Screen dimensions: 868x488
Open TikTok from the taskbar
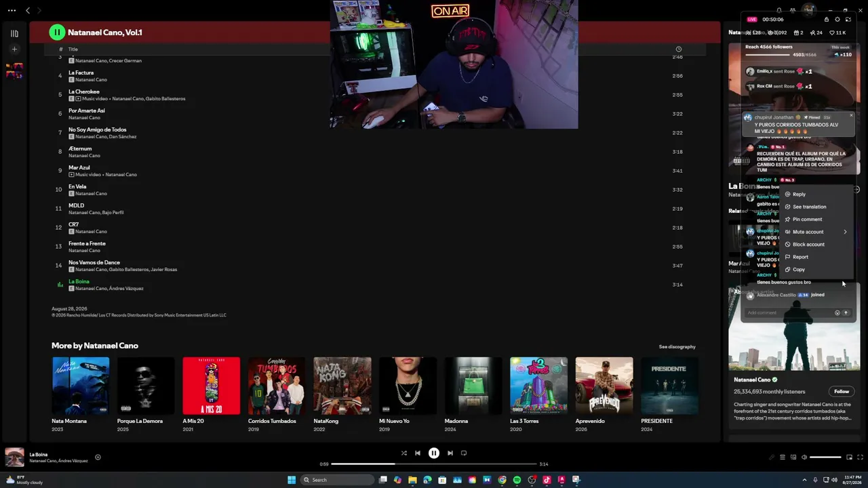coord(547,480)
